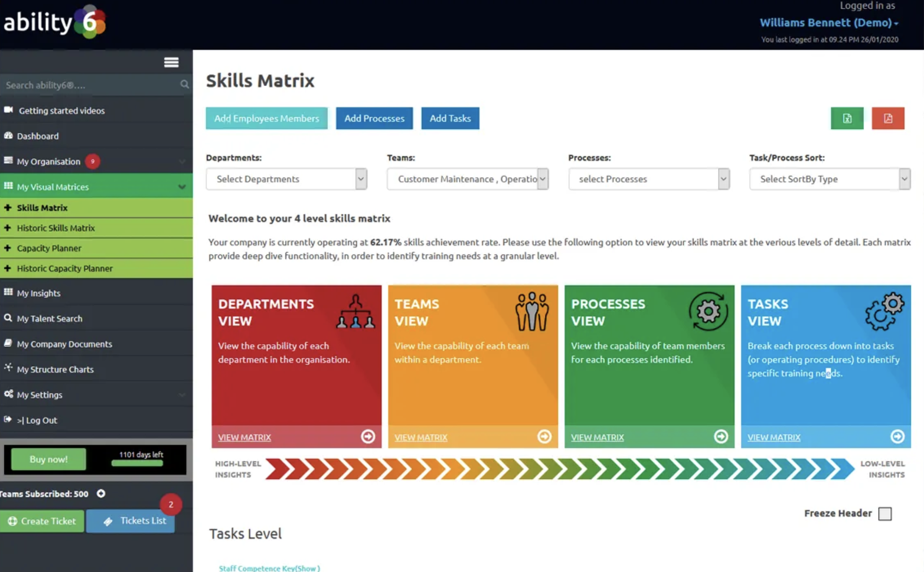Export matrix to PDF via red icon
924x572 pixels.
point(888,118)
